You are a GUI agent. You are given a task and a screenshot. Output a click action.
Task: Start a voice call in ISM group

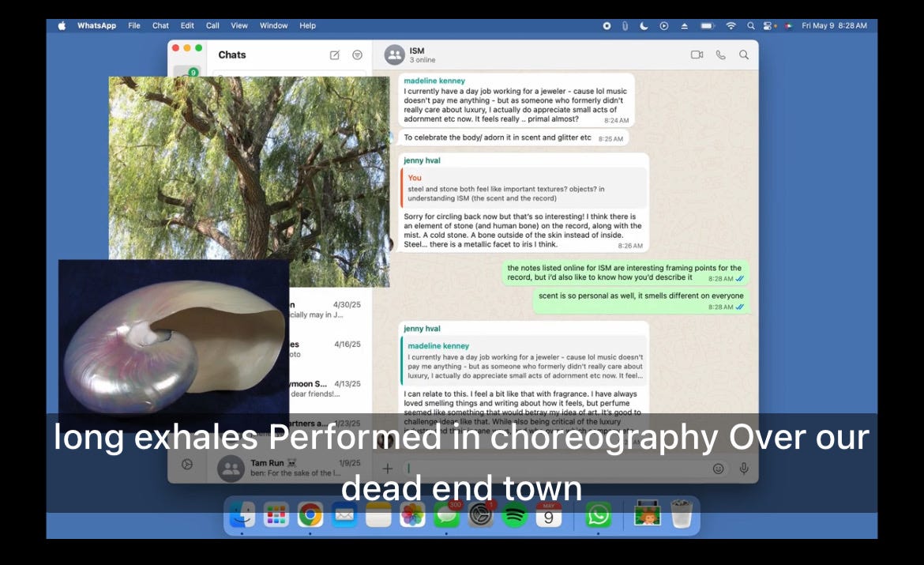(x=721, y=55)
